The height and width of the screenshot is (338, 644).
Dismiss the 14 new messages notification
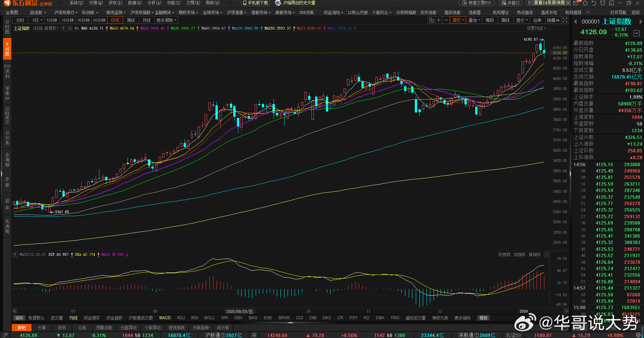pos(568,3)
